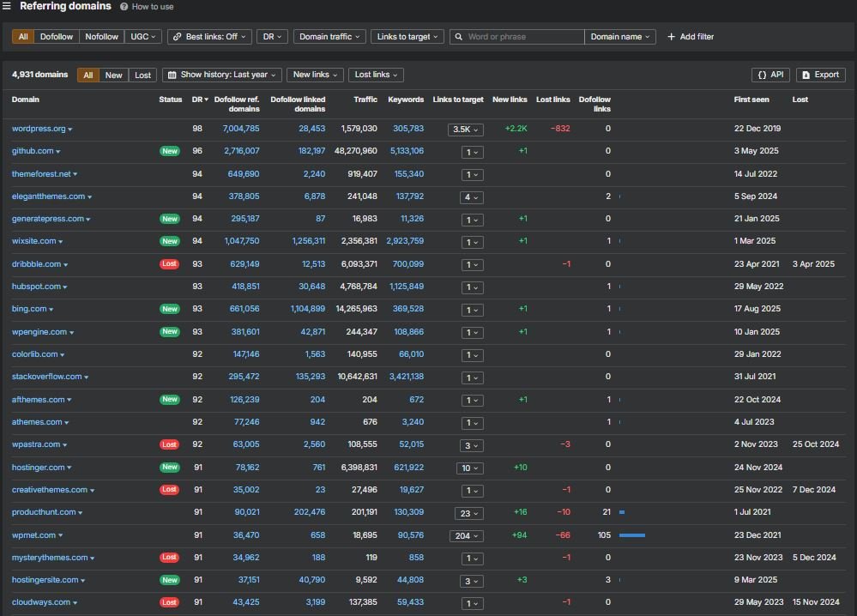Click the plus icon beside Add filter
857x616 pixels.
(671, 37)
